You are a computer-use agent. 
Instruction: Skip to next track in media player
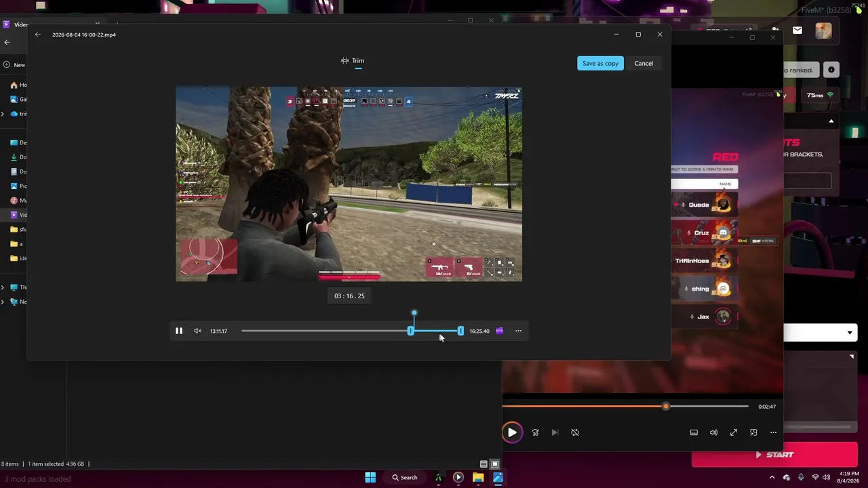(555, 432)
